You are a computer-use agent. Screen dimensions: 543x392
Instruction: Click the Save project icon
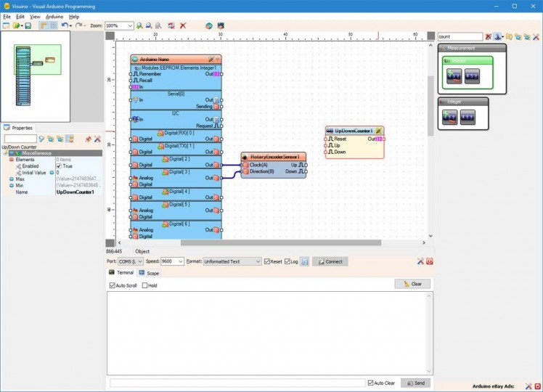point(28,25)
